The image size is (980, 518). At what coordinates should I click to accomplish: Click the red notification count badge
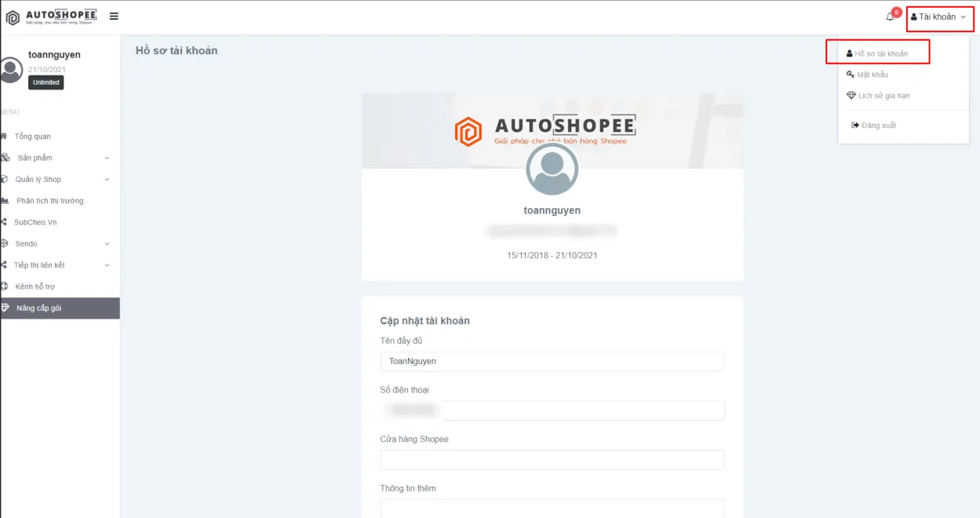896,13
